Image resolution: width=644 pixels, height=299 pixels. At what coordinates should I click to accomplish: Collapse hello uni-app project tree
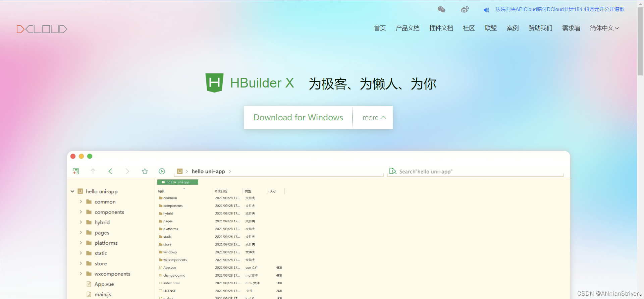(x=72, y=191)
